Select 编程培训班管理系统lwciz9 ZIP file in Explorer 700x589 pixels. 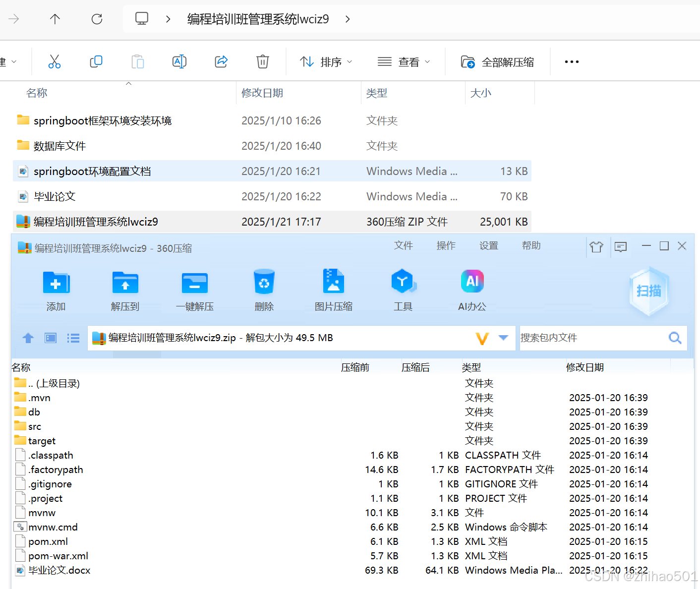272,222
